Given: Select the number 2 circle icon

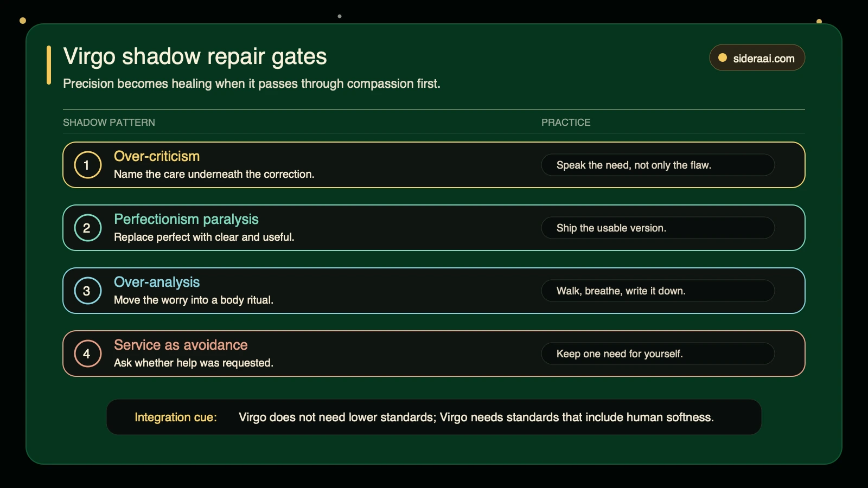Looking at the screenshot, I should click(88, 228).
